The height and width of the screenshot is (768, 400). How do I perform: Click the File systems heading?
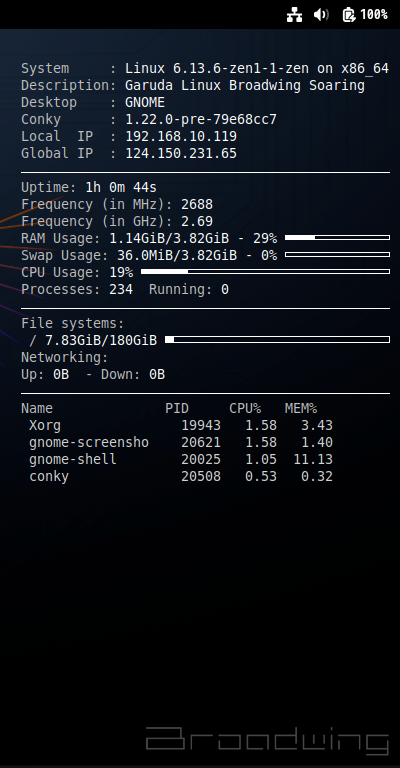(x=73, y=324)
